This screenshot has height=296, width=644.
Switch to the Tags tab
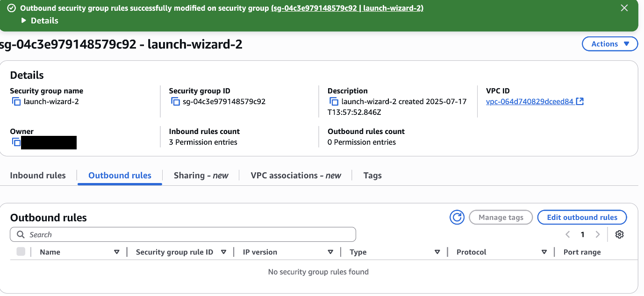(372, 176)
